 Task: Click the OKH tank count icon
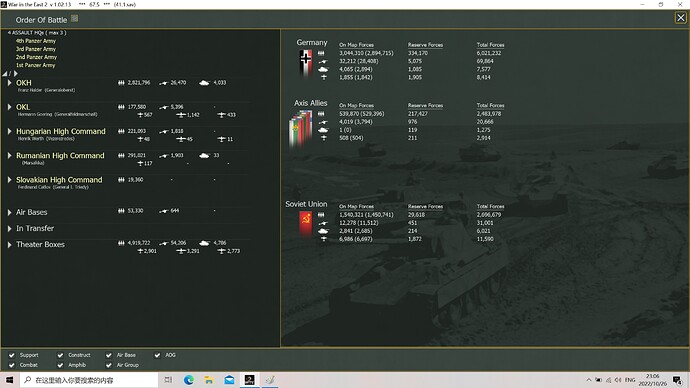point(204,83)
